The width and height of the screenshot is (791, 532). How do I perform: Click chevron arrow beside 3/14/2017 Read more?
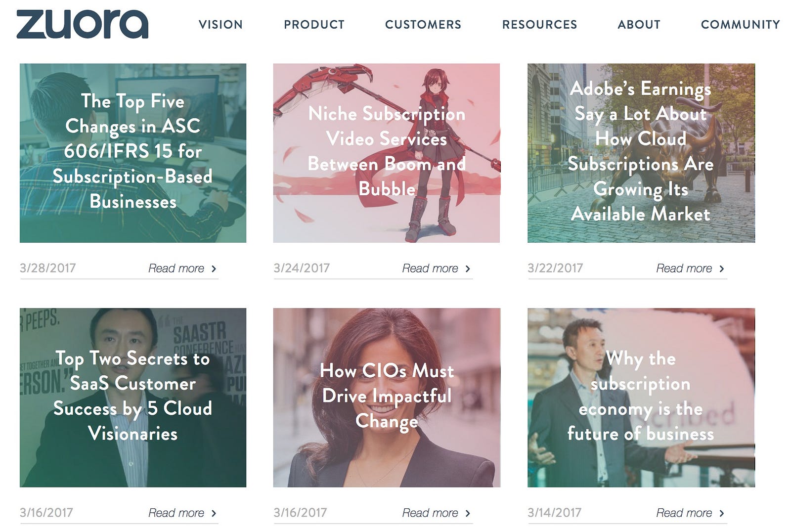tap(722, 514)
